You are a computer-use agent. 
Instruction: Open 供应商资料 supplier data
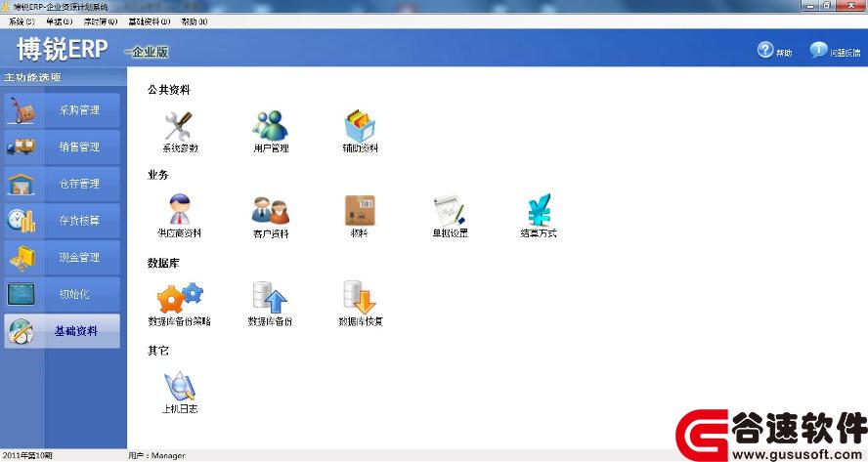coord(179,209)
